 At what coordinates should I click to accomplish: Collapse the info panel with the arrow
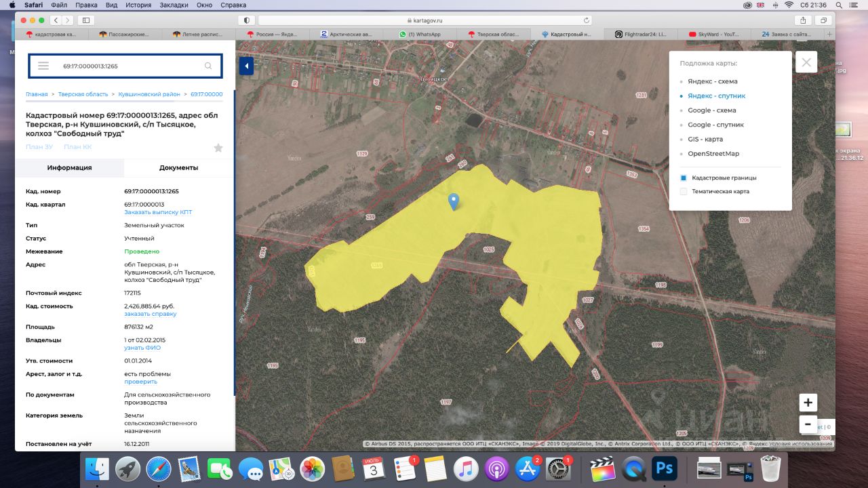point(246,66)
